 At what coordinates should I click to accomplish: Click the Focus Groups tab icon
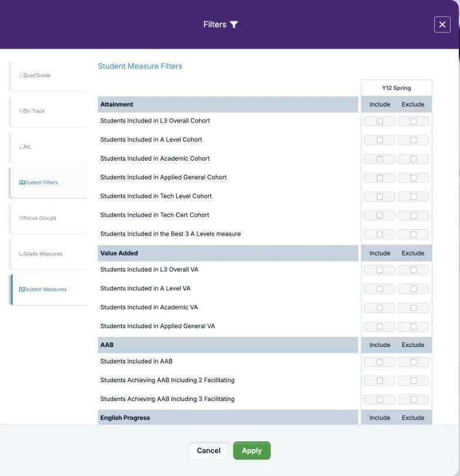(21, 218)
